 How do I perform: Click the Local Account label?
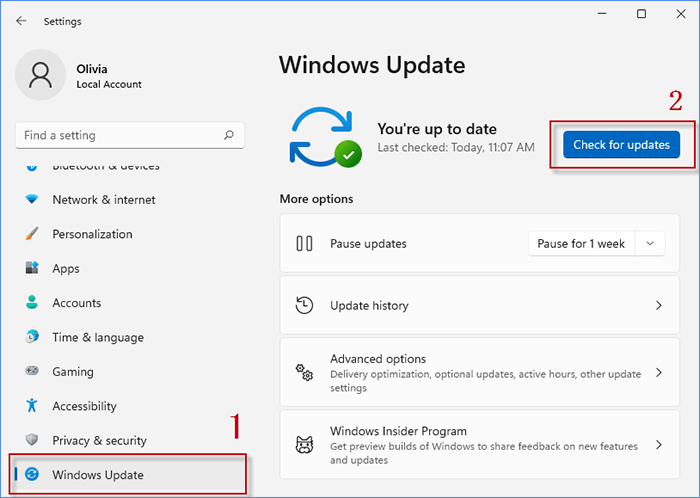tap(109, 84)
